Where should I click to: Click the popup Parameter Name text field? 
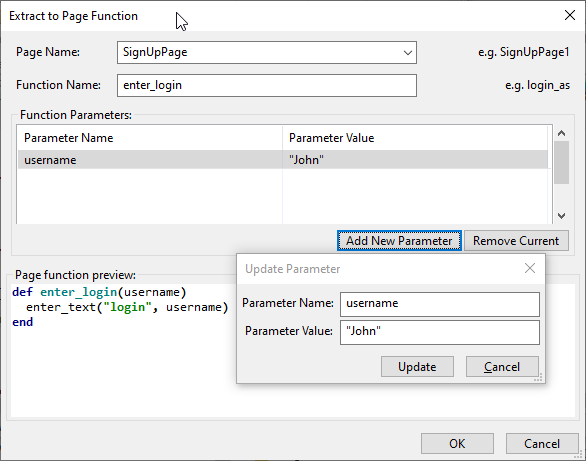[x=440, y=304]
